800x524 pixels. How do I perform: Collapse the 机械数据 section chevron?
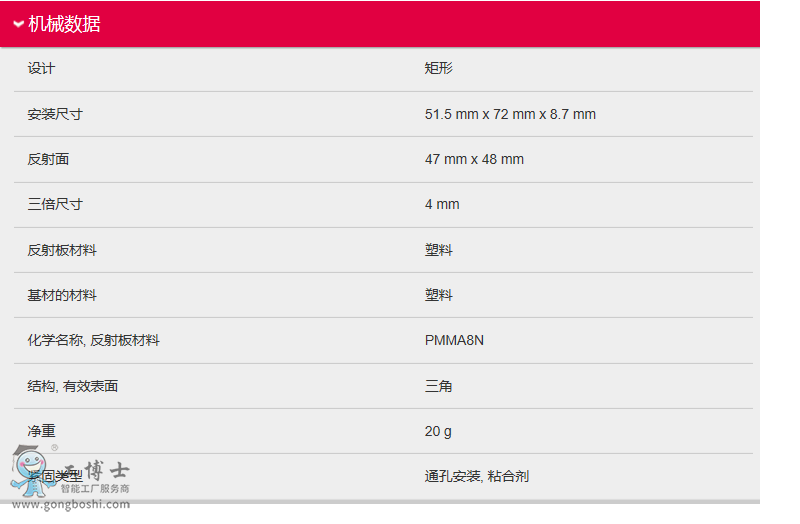(18, 25)
